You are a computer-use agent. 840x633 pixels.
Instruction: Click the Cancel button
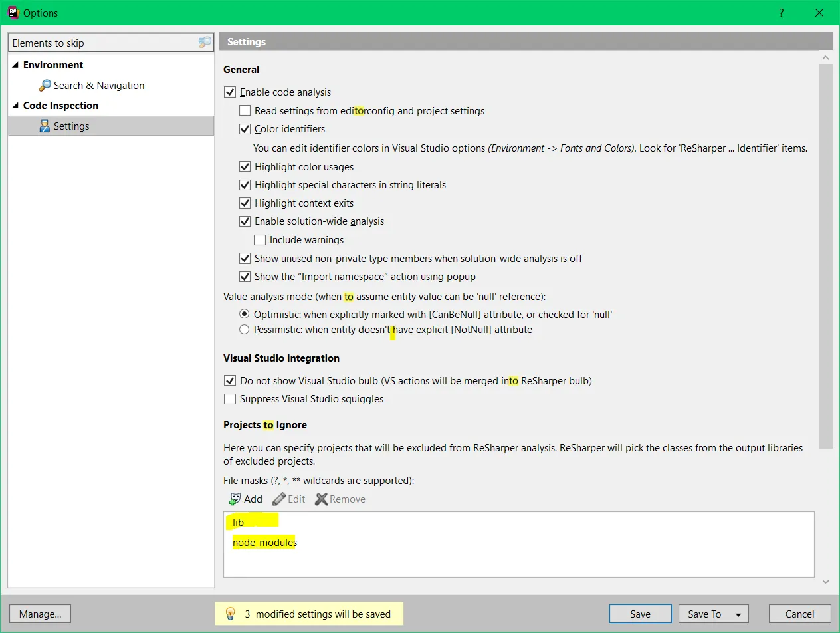click(x=799, y=614)
